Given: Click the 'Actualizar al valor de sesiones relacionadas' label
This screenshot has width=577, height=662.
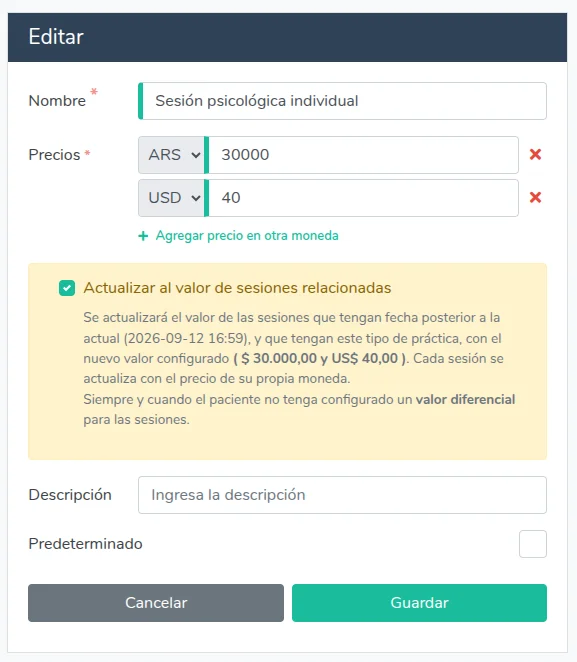Looking at the screenshot, I should [x=237, y=288].
